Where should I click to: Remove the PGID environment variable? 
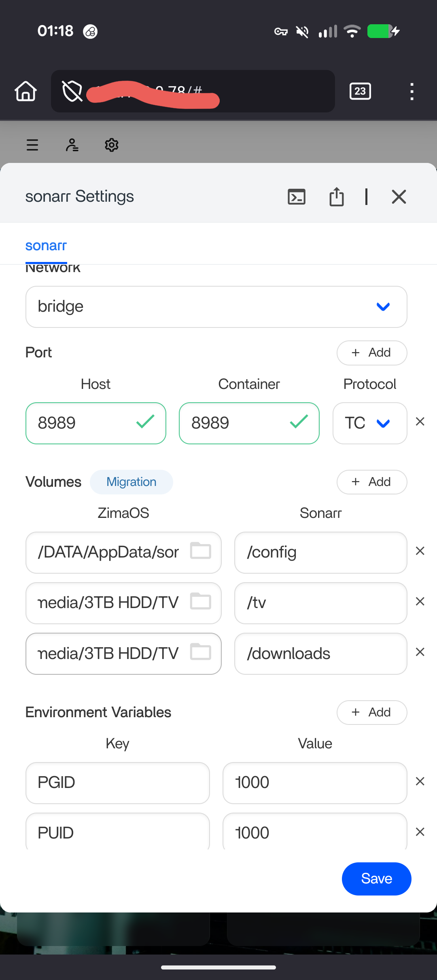[420, 782]
